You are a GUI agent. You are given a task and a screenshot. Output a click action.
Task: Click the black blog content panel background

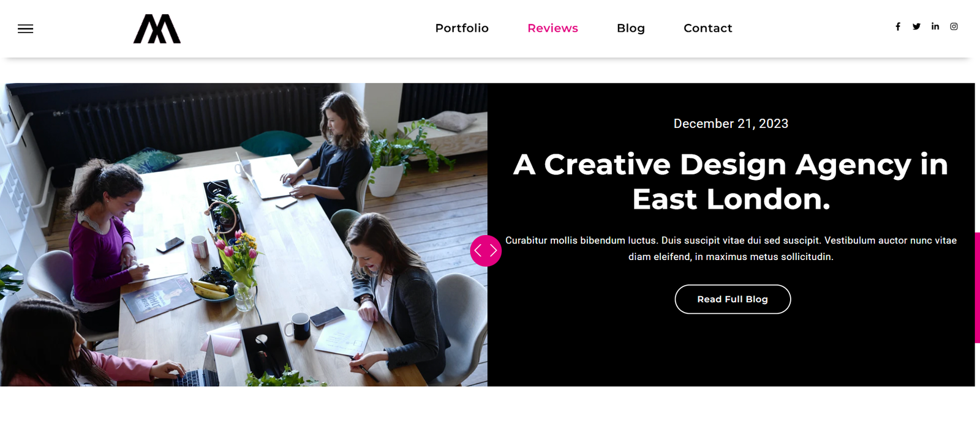[x=731, y=355]
